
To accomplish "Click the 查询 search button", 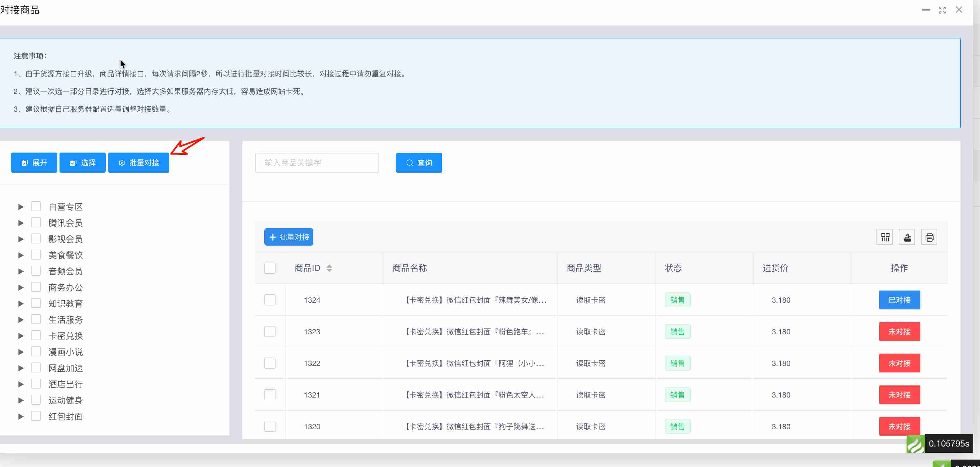I will 419,163.
